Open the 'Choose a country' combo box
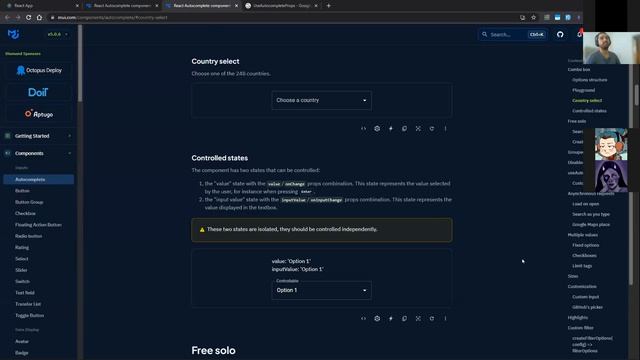 [321, 100]
